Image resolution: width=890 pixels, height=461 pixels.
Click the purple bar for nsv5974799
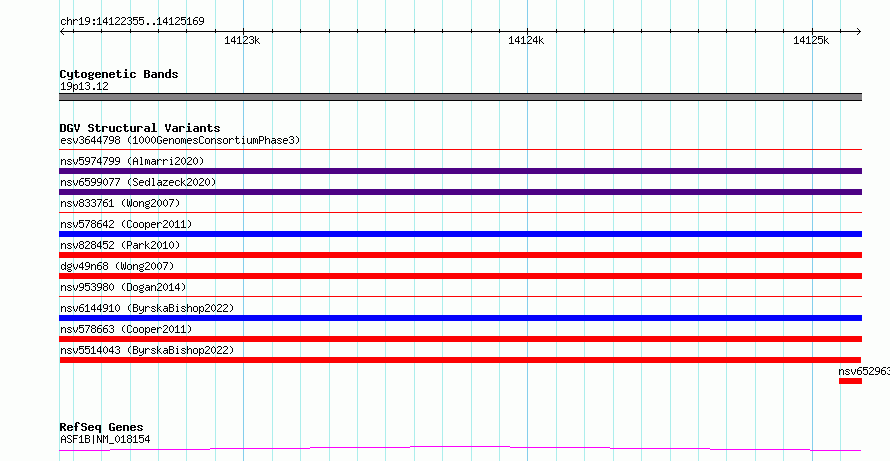pyautogui.click(x=460, y=171)
